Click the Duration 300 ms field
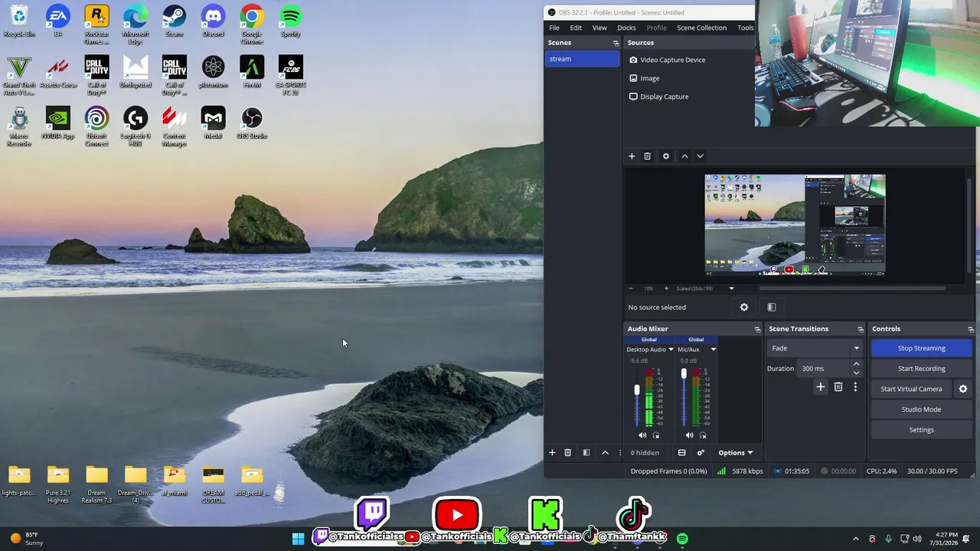The width and height of the screenshot is (980, 551). pyautogui.click(x=824, y=369)
